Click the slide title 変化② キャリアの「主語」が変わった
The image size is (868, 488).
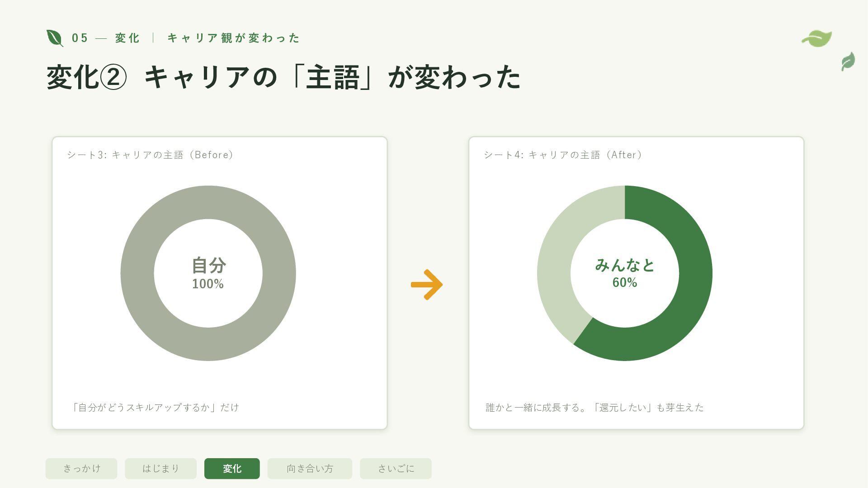pyautogui.click(x=283, y=77)
